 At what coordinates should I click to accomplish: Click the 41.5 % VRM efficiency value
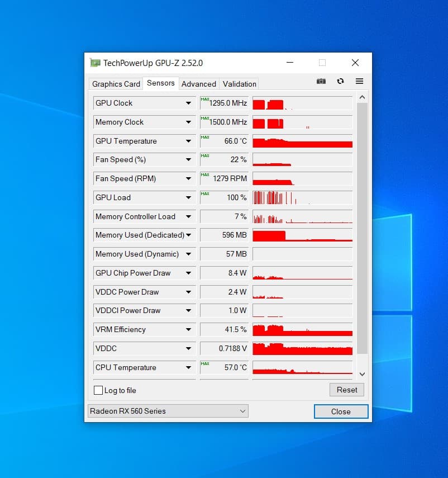coord(225,329)
